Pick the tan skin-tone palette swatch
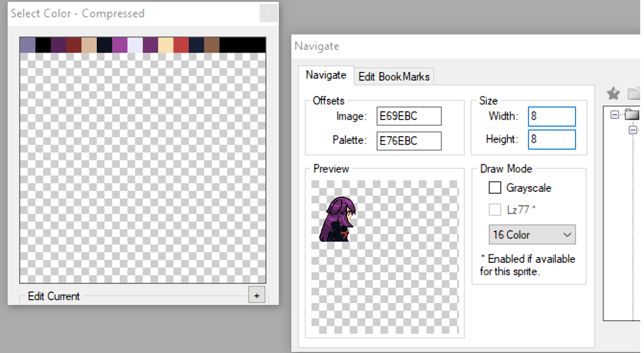The image size is (644, 353). (x=89, y=45)
